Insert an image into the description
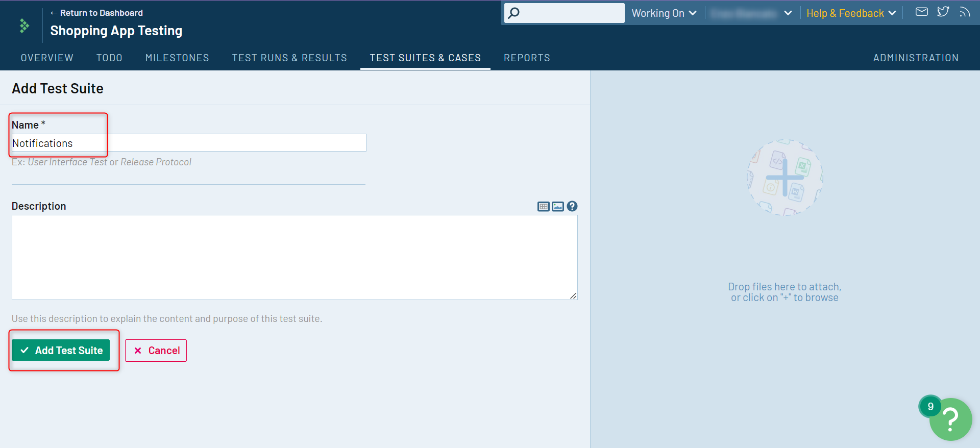This screenshot has width=980, height=448. (x=558, y=207)
